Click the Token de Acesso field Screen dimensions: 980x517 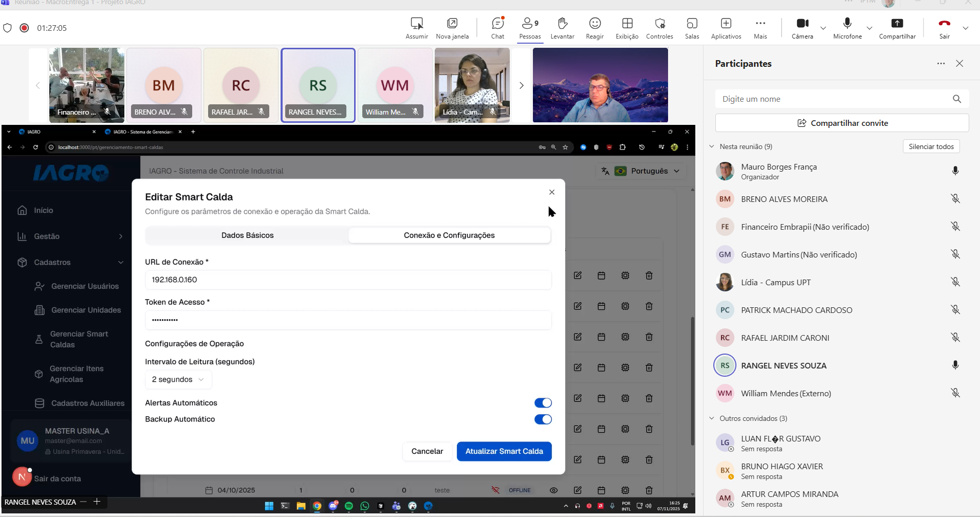pyautogui.click(x=348, y=320)
